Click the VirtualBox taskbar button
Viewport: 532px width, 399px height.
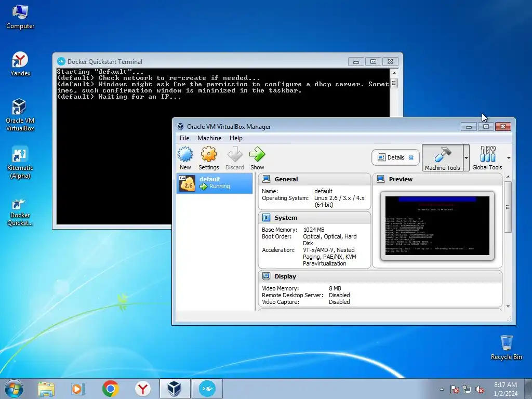point(175,389)
